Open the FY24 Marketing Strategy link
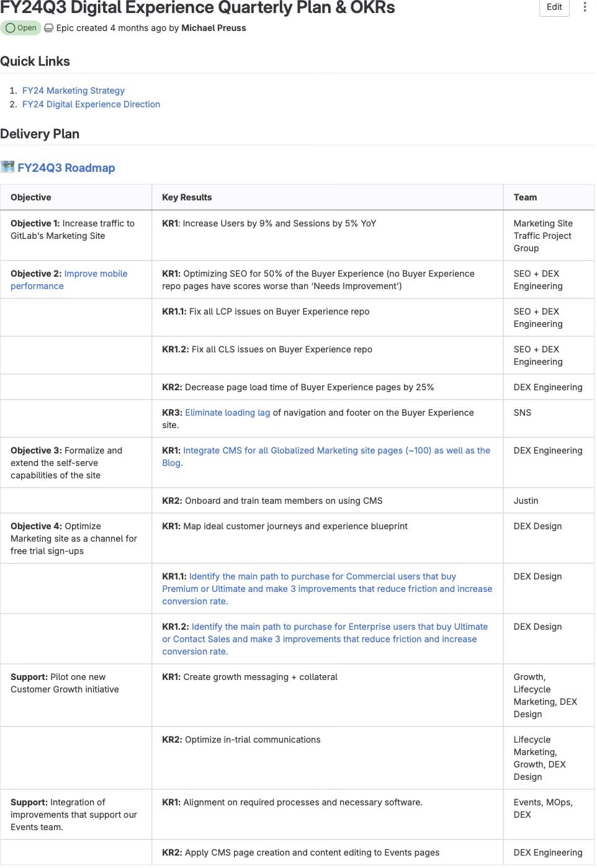The height and width of the screenshot is (868, 597). [73, 91]
